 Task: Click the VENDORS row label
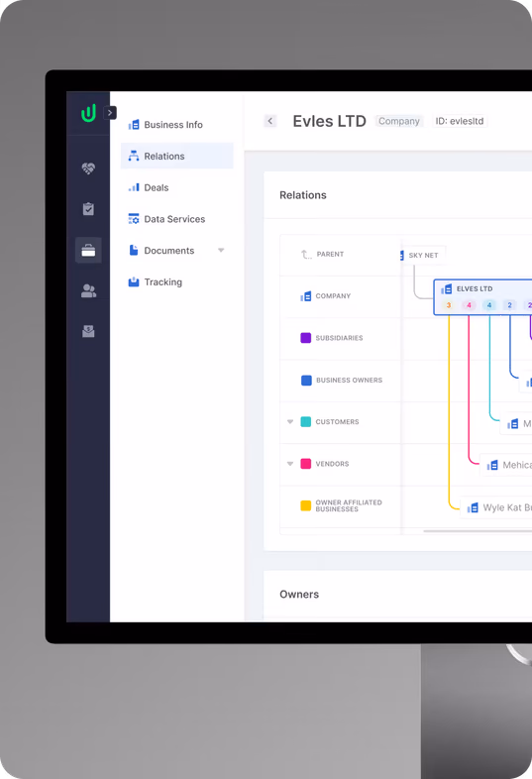pos(332,464)
